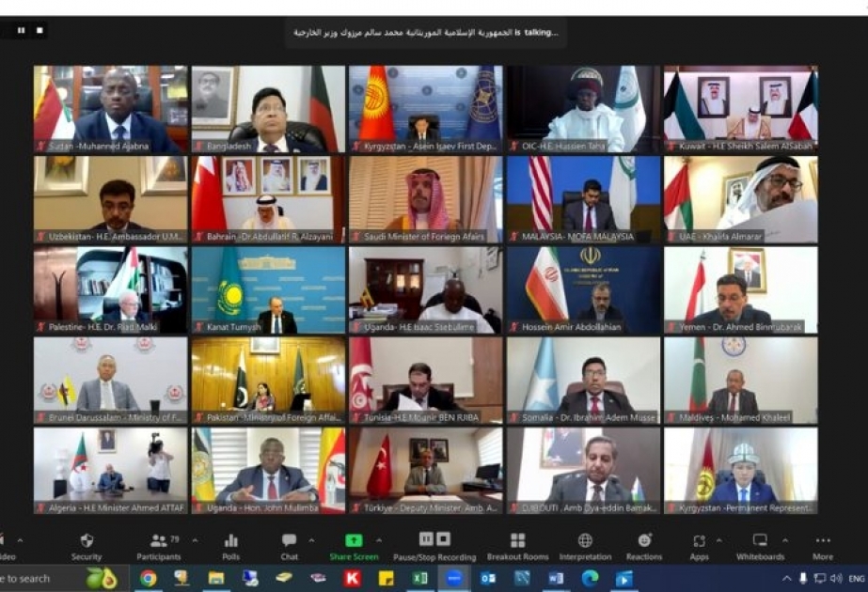This screenshot has height=592, width=868.
Task: Expand the Whiteboards options arrow
Action: click(785, 540)
